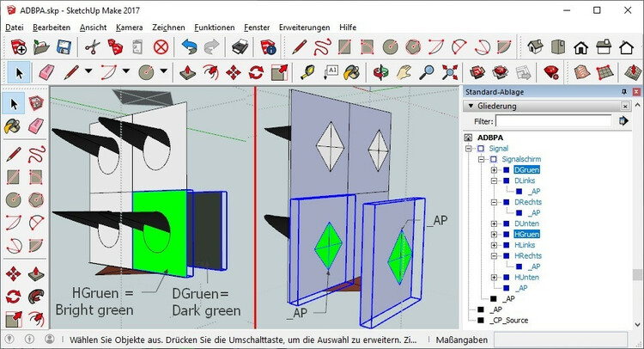Switch to Iso view house icon
This screenshot has height=349, width=644.
coord(535,47)
